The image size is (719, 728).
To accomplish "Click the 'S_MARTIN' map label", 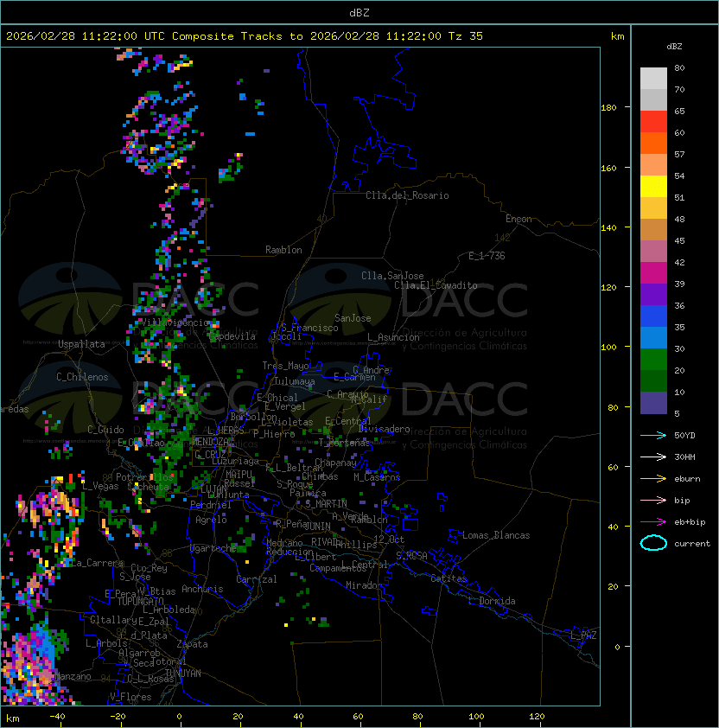I will (x=326, y=503).
